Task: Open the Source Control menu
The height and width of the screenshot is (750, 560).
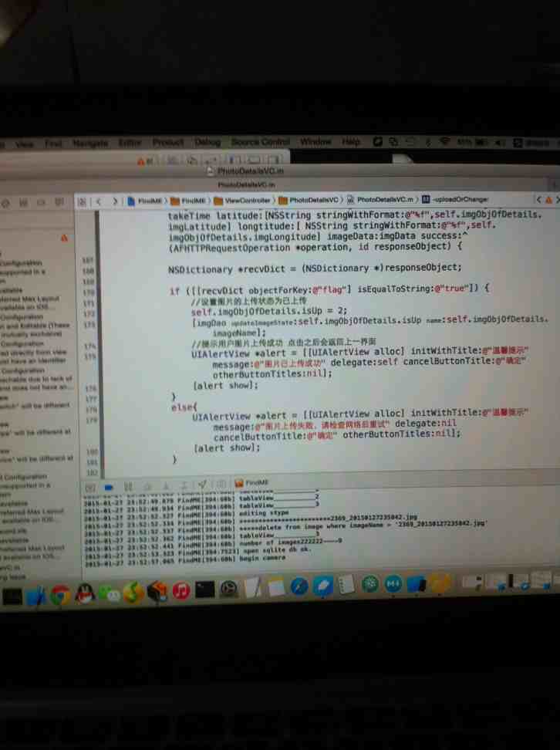Action: point(260,142)
